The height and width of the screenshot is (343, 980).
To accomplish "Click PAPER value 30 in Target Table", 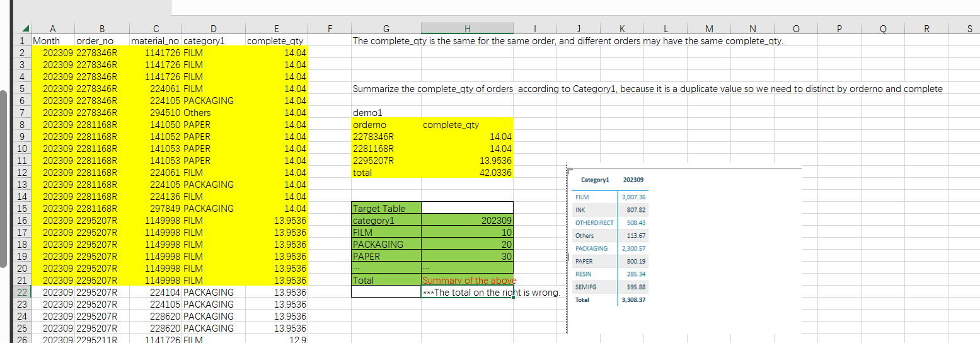I will [467, 257].
